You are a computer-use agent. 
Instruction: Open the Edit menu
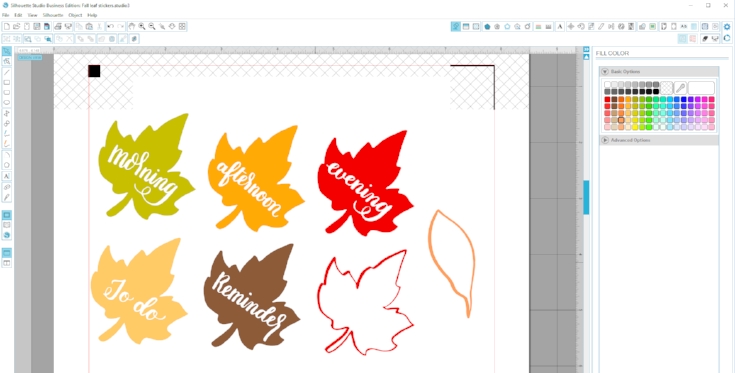18,15
